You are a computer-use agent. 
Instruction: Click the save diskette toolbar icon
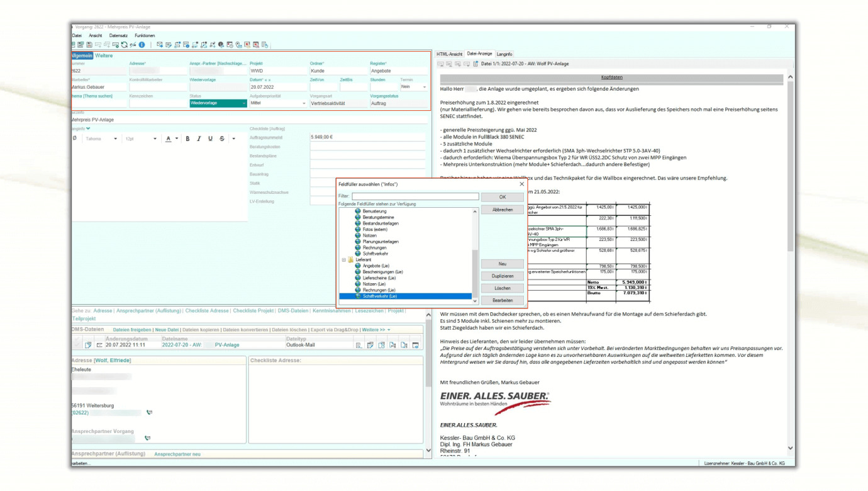[x=89, y=45]
